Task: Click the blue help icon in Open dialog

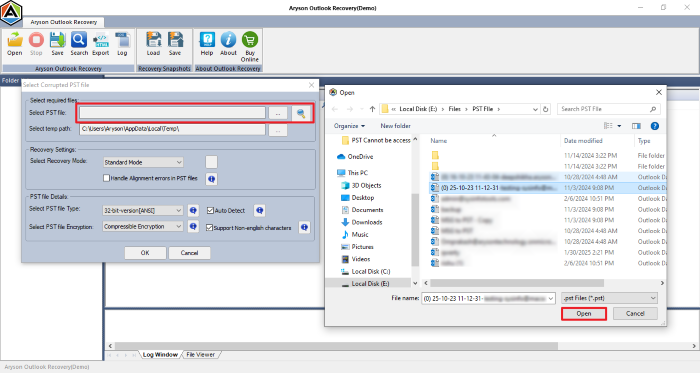Action: click(x=654, y=126)
